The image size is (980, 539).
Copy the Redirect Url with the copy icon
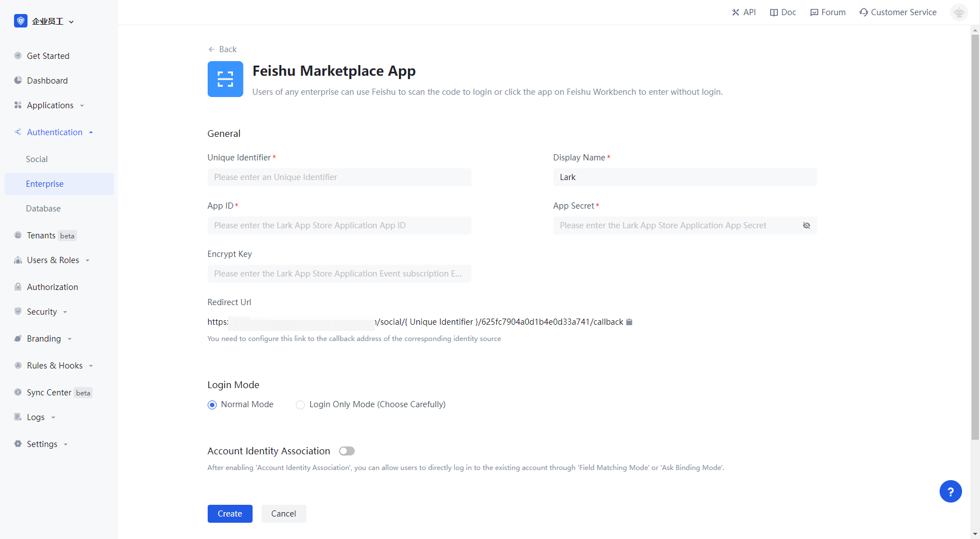[629, 322]
